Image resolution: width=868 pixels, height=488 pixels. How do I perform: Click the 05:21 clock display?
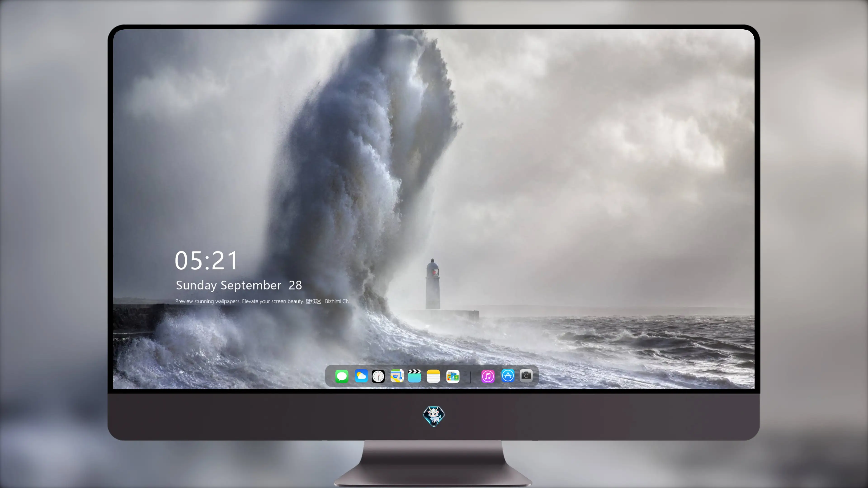click(206, 261)
